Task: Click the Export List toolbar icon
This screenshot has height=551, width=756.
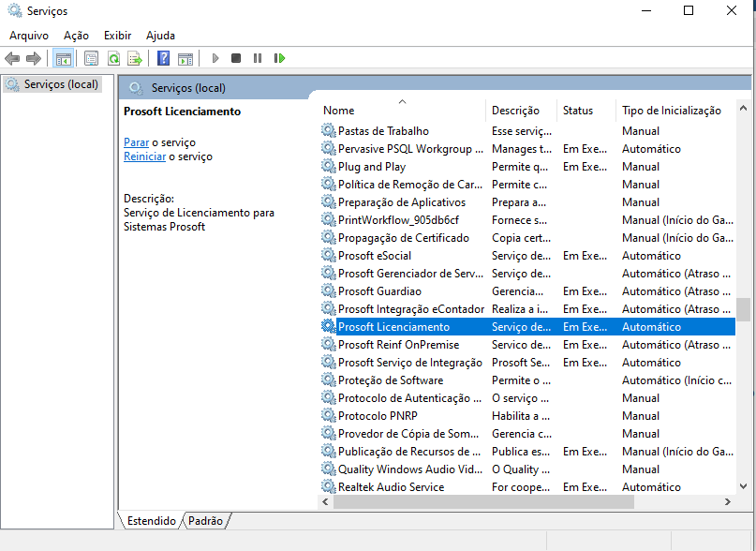Action: (x=135, y=58)
